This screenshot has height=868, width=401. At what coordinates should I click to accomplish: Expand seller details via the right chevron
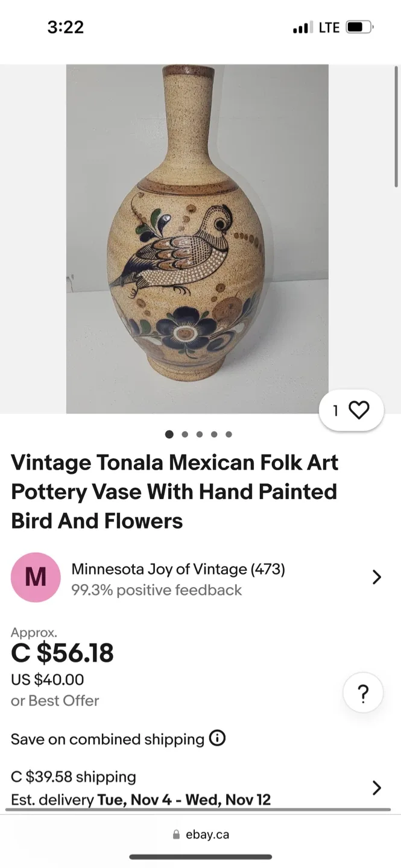click(377, 577)
